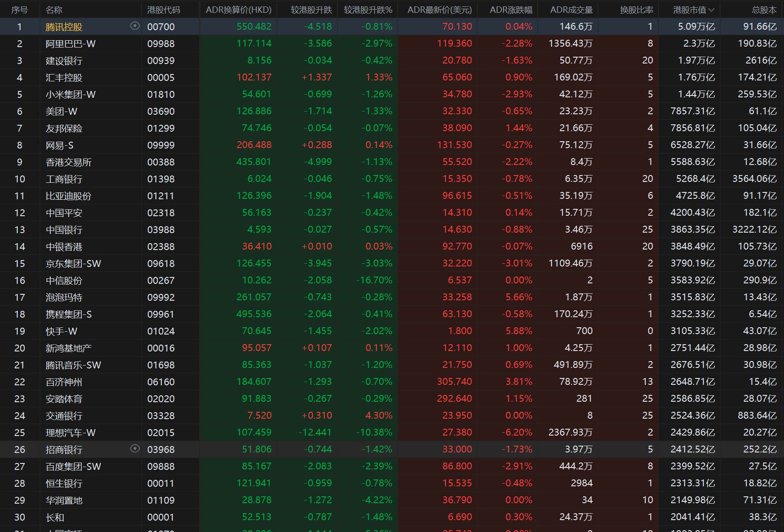Select the 泡泡玛特 stock row
The image size is (784, 532).
tap(64, 298)
